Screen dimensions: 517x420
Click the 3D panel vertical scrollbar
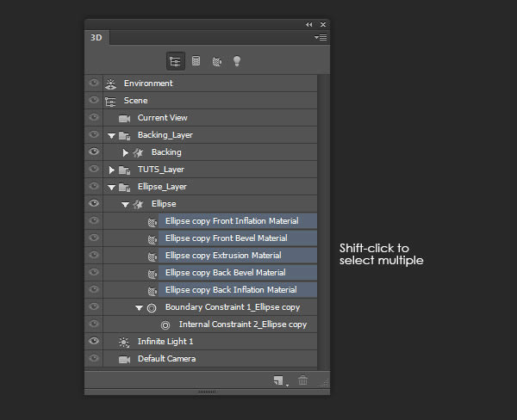tap(323, 221)
